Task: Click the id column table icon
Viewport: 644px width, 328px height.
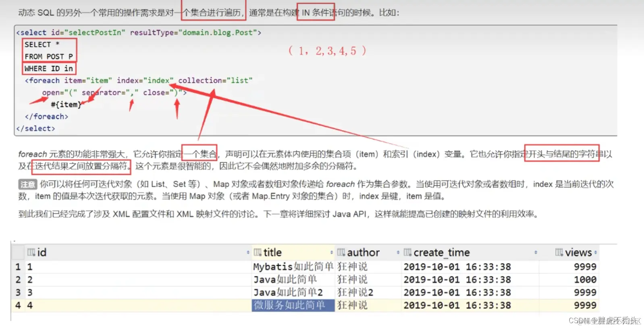Action: pyautogui.click(x=31, y=253)
